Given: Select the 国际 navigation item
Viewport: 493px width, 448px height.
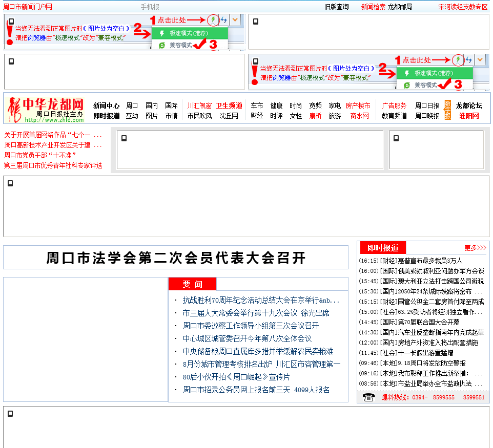Looking at the screenshot, I should 171,105.
